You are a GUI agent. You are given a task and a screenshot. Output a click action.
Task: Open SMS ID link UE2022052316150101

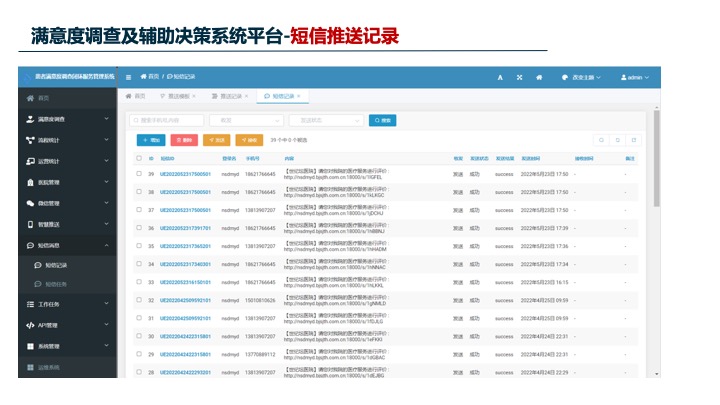pyautogui.click(x=185, y=282)
